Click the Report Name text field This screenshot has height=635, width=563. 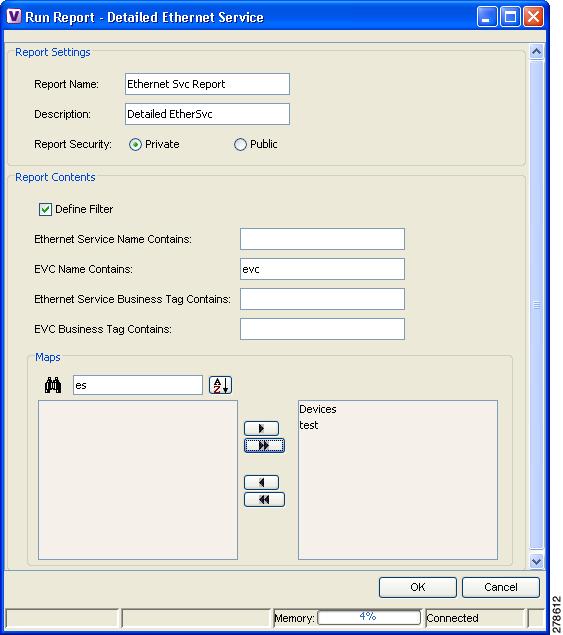[207, 84]
